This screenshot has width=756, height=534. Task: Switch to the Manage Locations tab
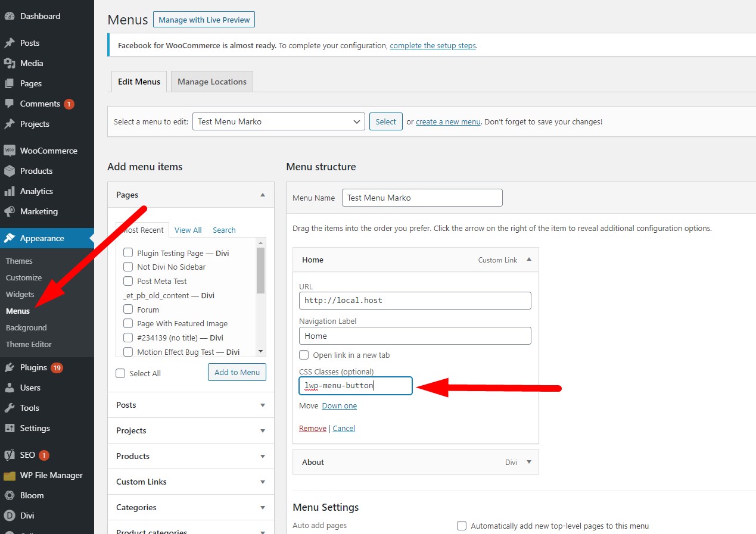pos(212,82)
